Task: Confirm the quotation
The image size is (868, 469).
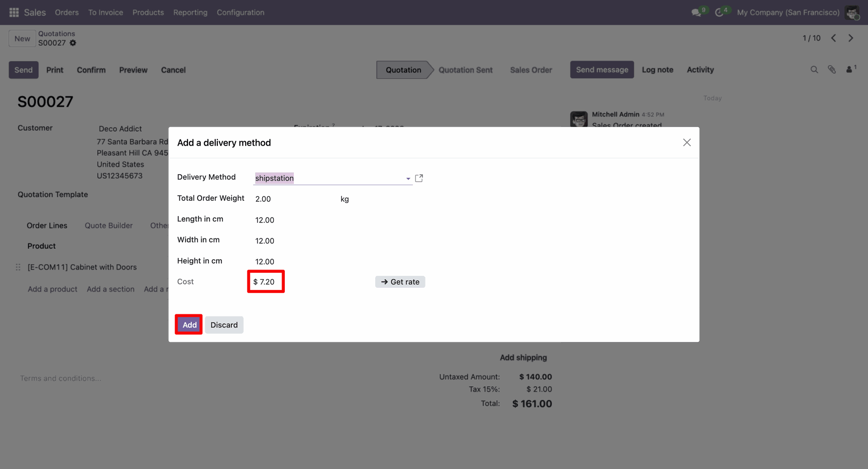Action: (91, 70)
